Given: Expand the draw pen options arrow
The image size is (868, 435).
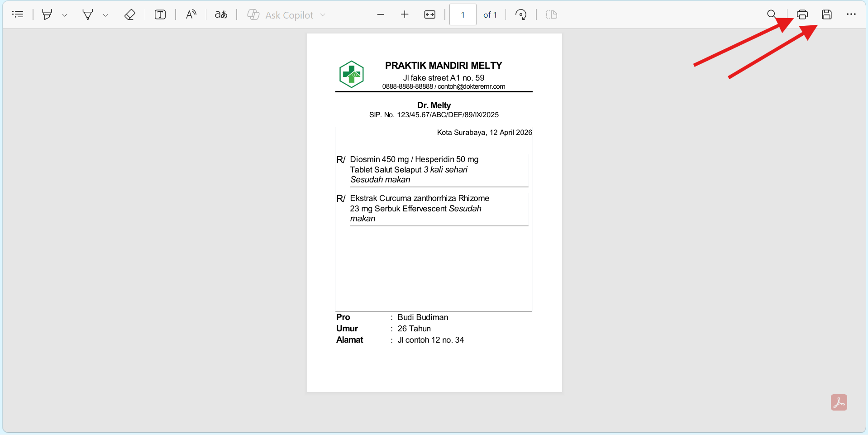Looking at the screenshot, I should (105, 15).
